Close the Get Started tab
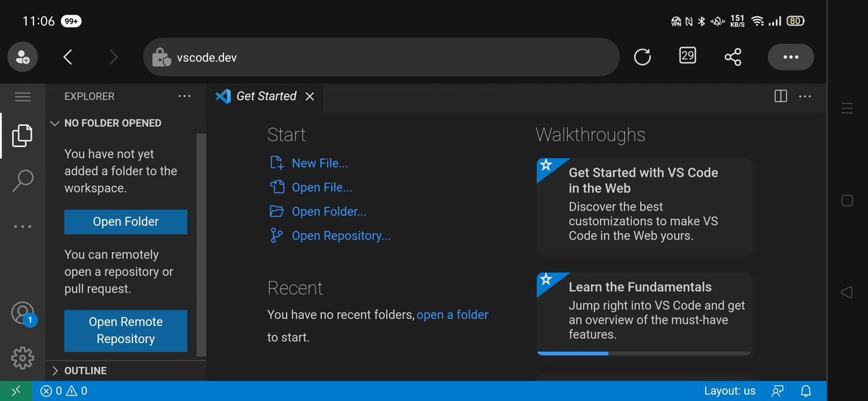868x401 pixels. point(310,96)
